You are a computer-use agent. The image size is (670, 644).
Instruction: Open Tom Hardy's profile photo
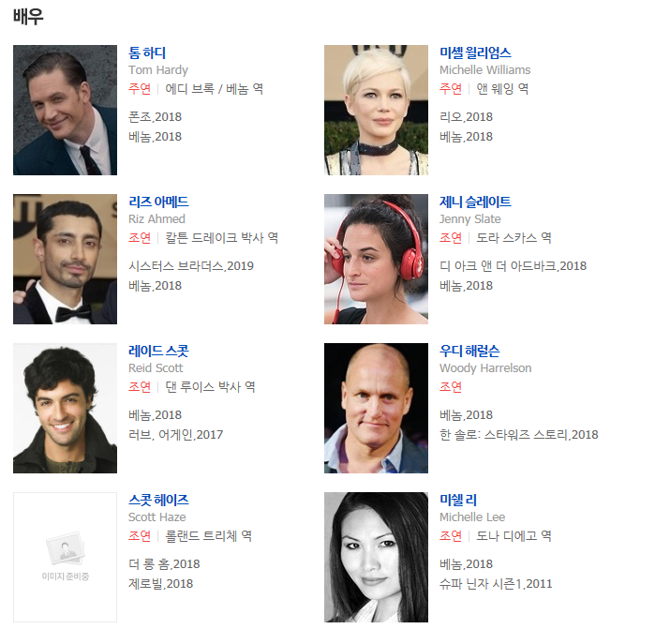point(65,110)
